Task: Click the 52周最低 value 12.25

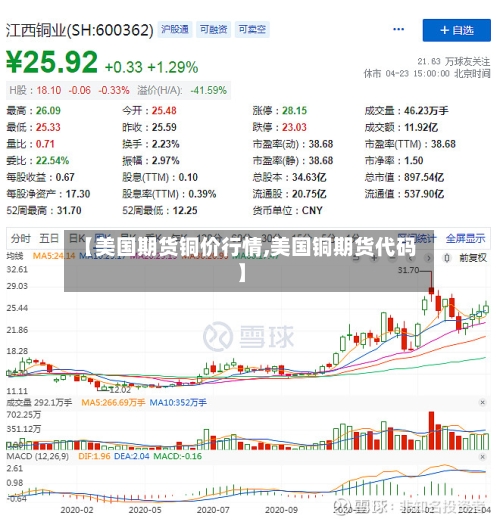Action: (x=185, y=211)
